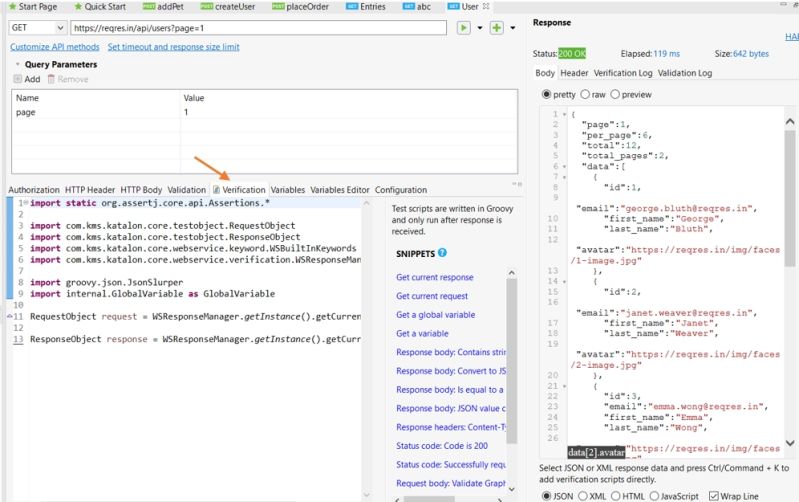Click the Add query parameter button

26,79
